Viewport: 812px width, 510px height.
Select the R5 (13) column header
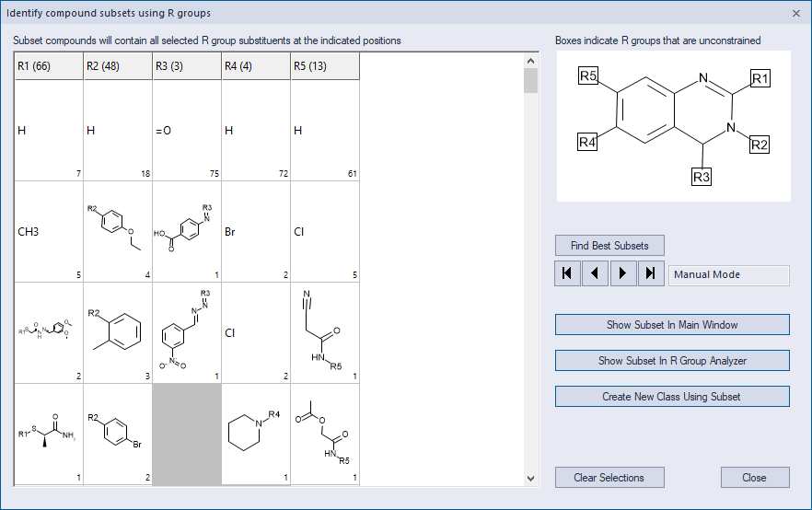tap(325, 66)
